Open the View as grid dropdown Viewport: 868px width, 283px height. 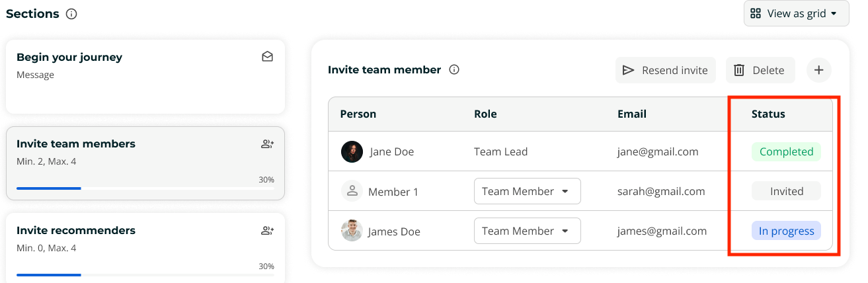click(x=796, y=13)
